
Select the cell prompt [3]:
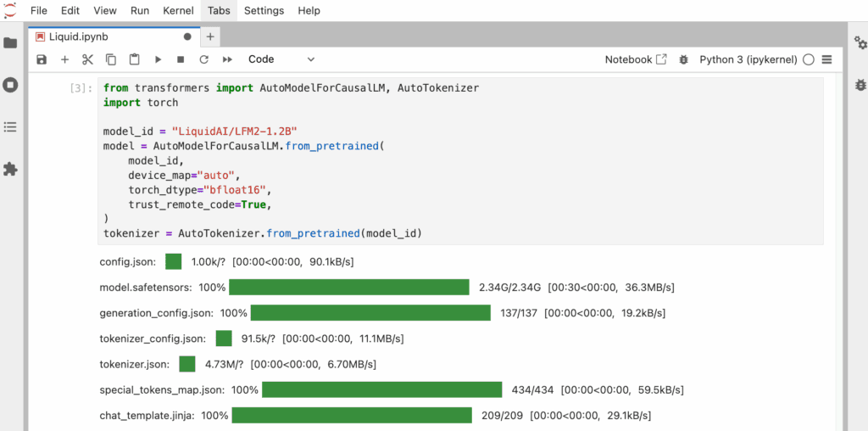(x=81, y=87)
